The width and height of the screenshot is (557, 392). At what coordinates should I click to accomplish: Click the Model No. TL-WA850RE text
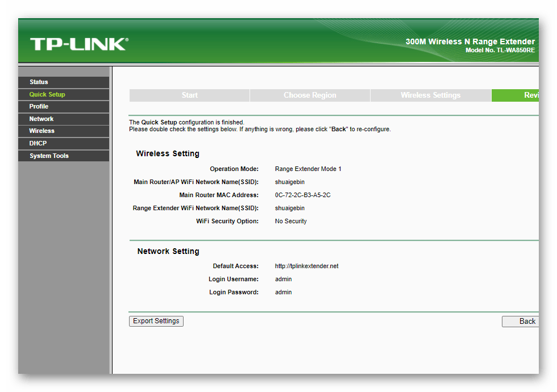(500, 51)
